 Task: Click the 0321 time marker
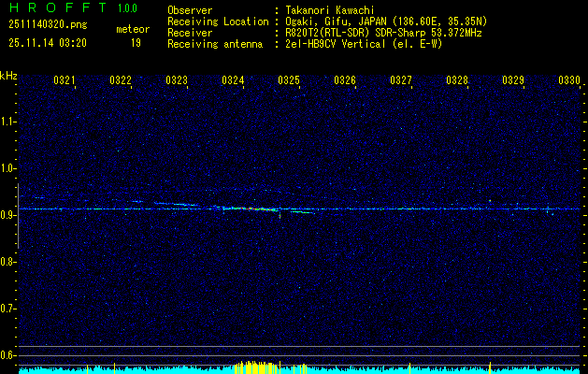[x=65, y=81]
